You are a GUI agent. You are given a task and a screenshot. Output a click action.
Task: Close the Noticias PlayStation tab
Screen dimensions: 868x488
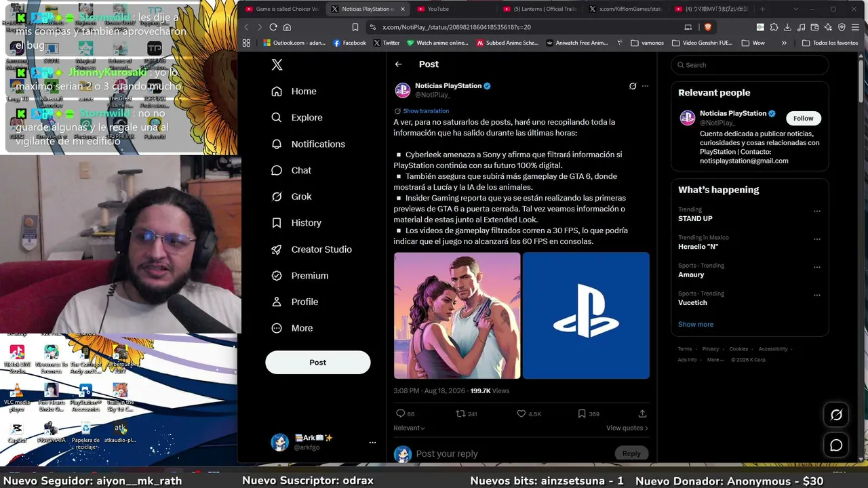click(x=402, y=9)
